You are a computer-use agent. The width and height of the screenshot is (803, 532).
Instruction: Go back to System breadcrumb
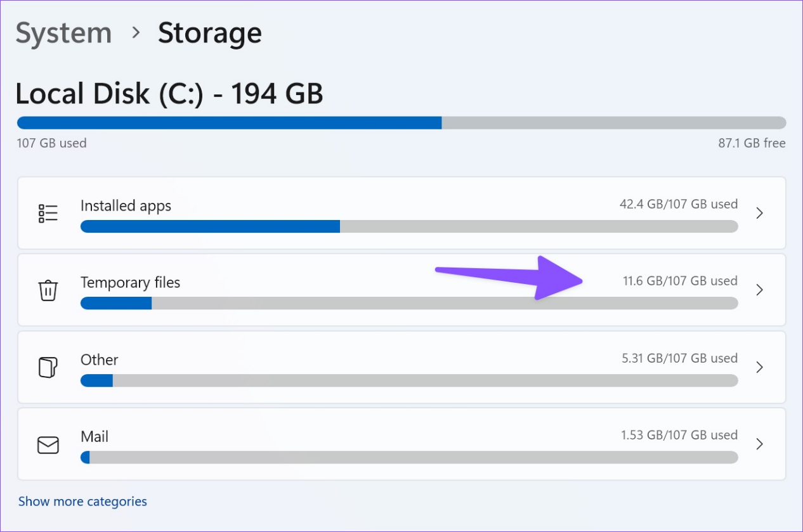(63, 33)
